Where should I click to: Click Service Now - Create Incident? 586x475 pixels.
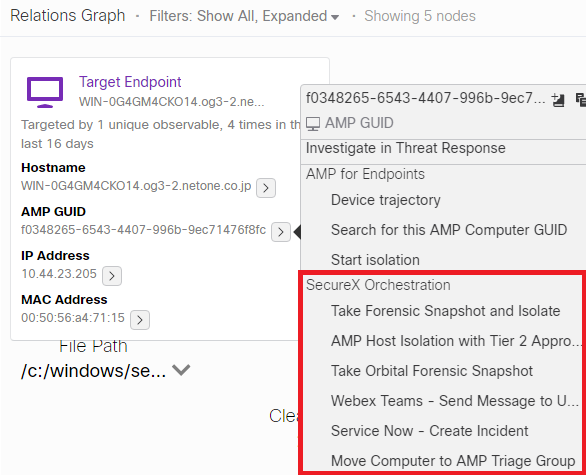click(429, 431)
